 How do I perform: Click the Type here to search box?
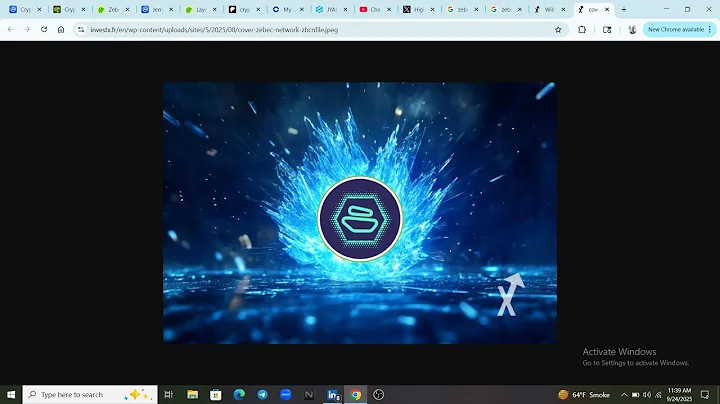pyautogui.click(x=90, y=394)
